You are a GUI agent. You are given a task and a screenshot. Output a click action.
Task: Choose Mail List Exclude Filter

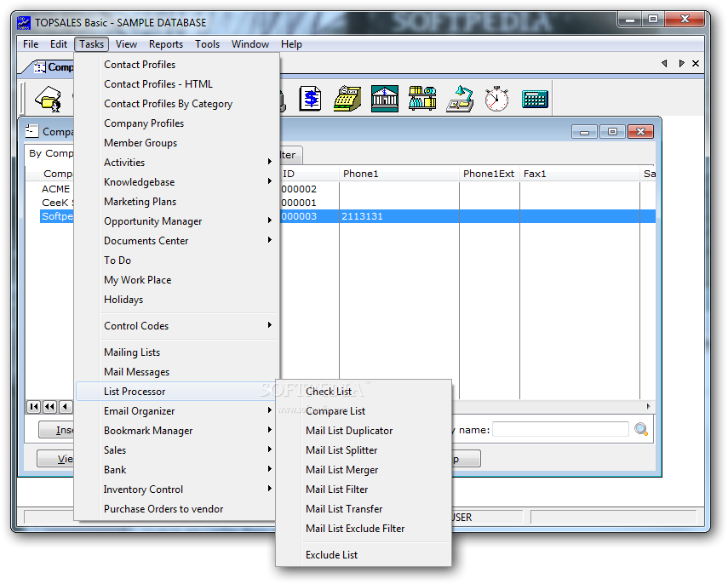tap(364, 529)
